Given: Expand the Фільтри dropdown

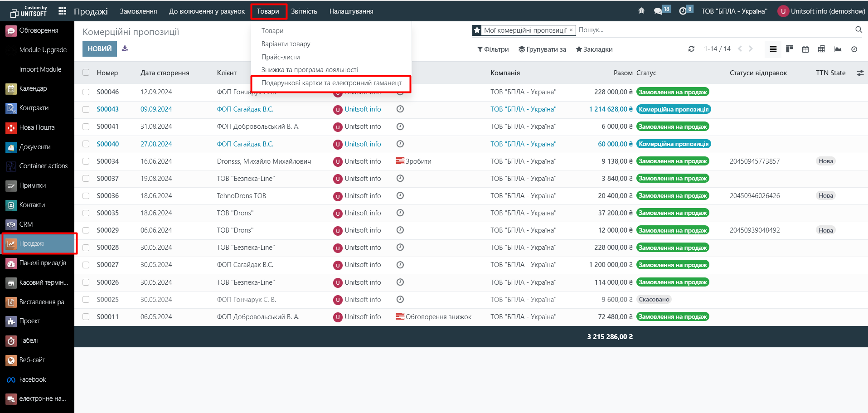Looking at the screenshot, I should tap(493, 49).
